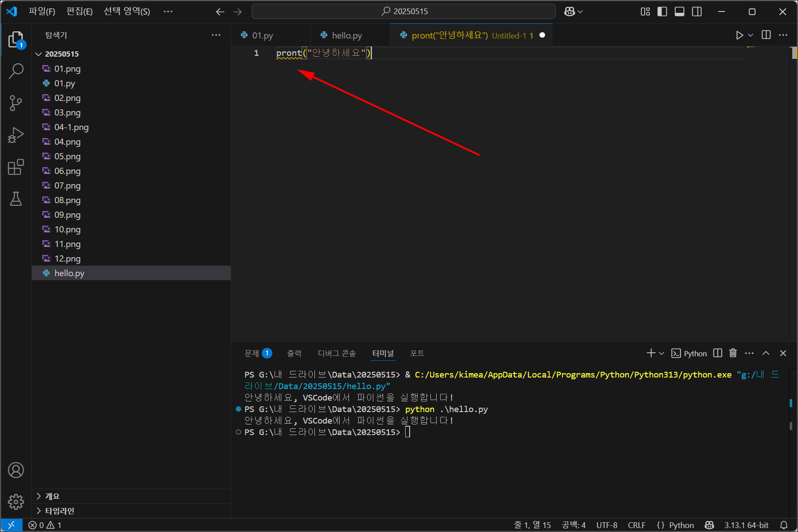Change indentation setting 공백: 4
798x532 pixels.
click(x=573, y=525)
